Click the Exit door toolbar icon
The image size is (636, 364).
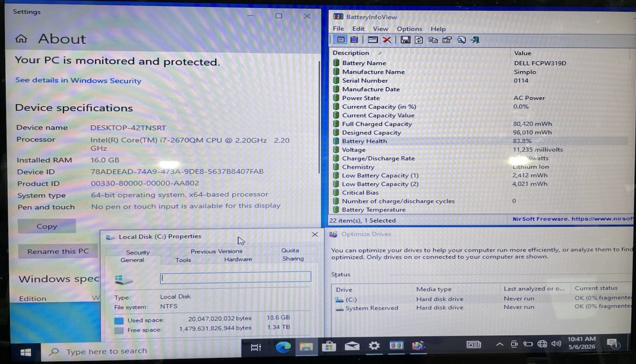pyautogui.click(x=475, y=40)
